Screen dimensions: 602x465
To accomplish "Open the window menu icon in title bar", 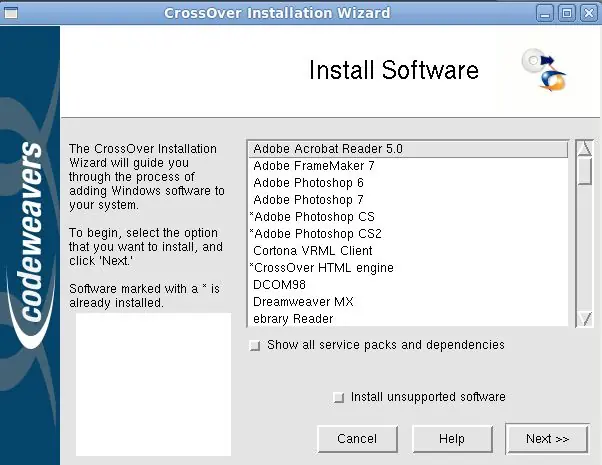I will 10,13.
